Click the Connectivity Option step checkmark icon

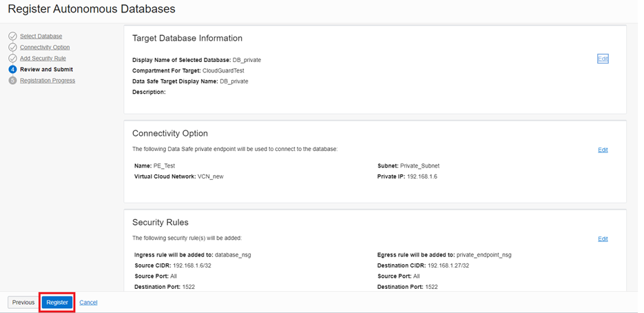coord(12,47)
